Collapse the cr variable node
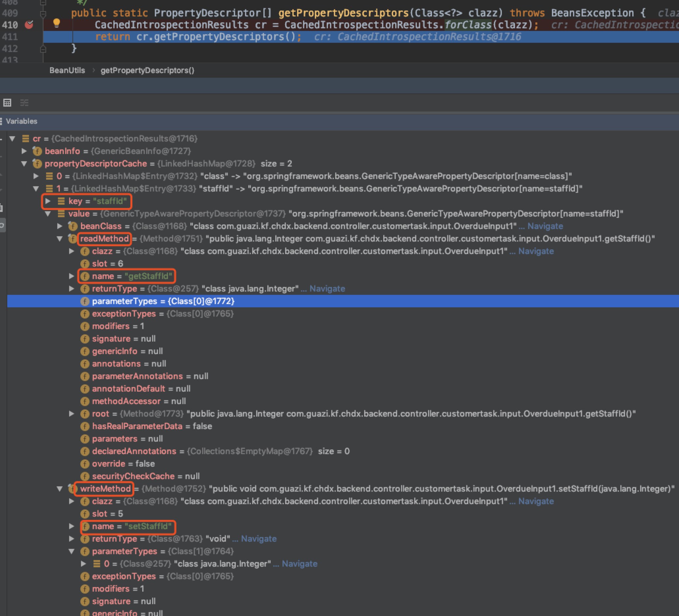Screen dimensions: 679x616 13,139
